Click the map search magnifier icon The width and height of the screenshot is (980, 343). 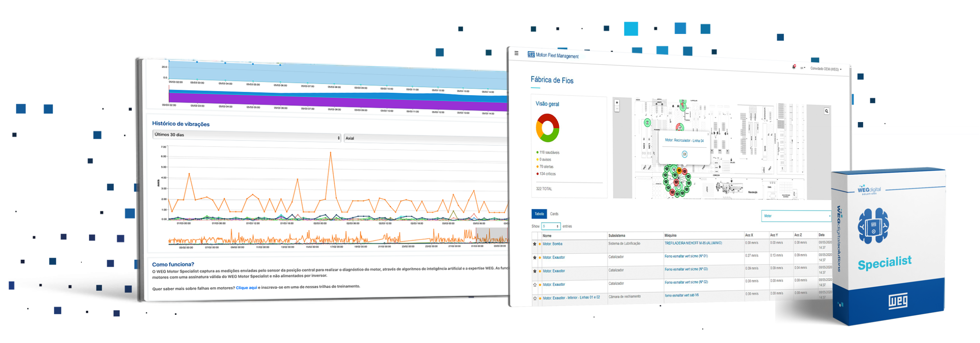826,111
